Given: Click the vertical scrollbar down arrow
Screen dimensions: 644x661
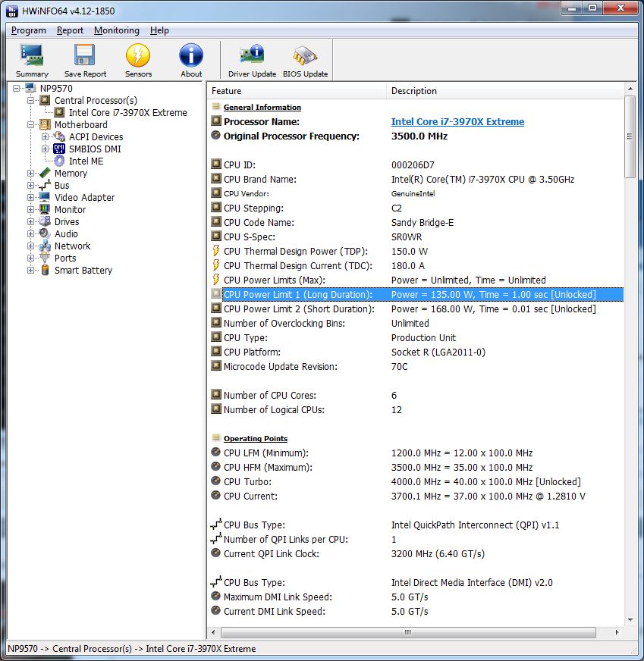Looking at the screenshot, I should (x=630, y=620).
